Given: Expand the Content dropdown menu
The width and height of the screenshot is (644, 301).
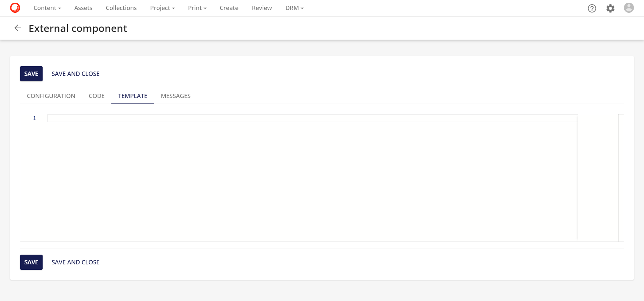Looking at the screenshot, I should coord(47,8).
